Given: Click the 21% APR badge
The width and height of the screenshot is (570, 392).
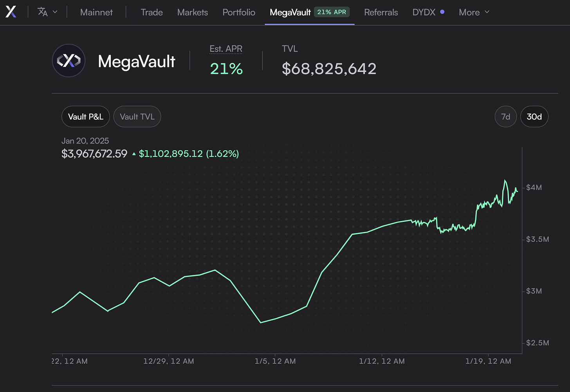Looking at the screenshot, I should click(x=332, y=12).
